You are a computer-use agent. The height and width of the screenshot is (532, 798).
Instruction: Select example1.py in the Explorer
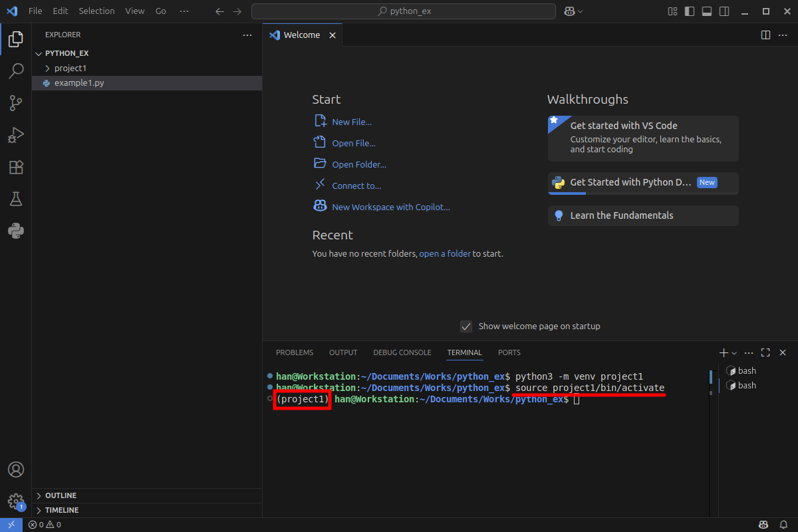[146, 83]
